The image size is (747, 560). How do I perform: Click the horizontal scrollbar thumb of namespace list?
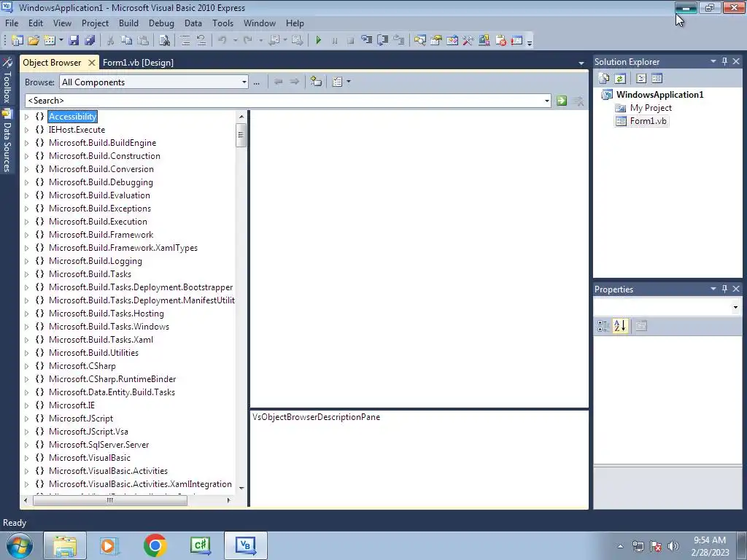click(x=110, y=500)
